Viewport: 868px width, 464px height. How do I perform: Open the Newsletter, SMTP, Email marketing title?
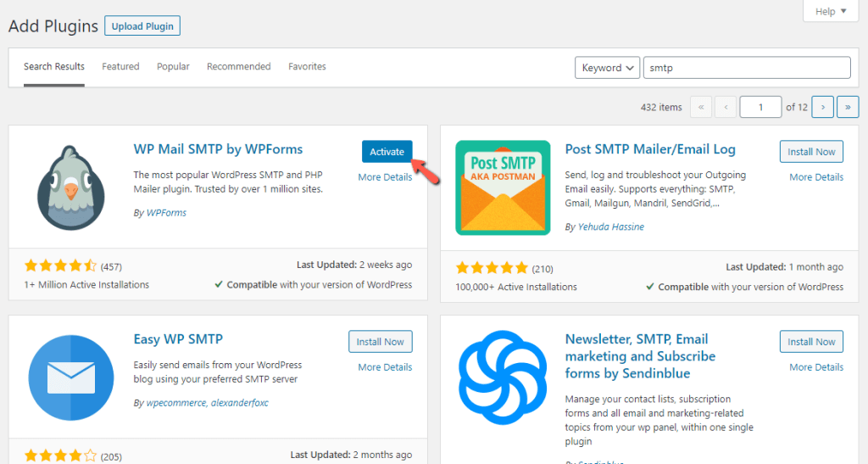(640, 356)
